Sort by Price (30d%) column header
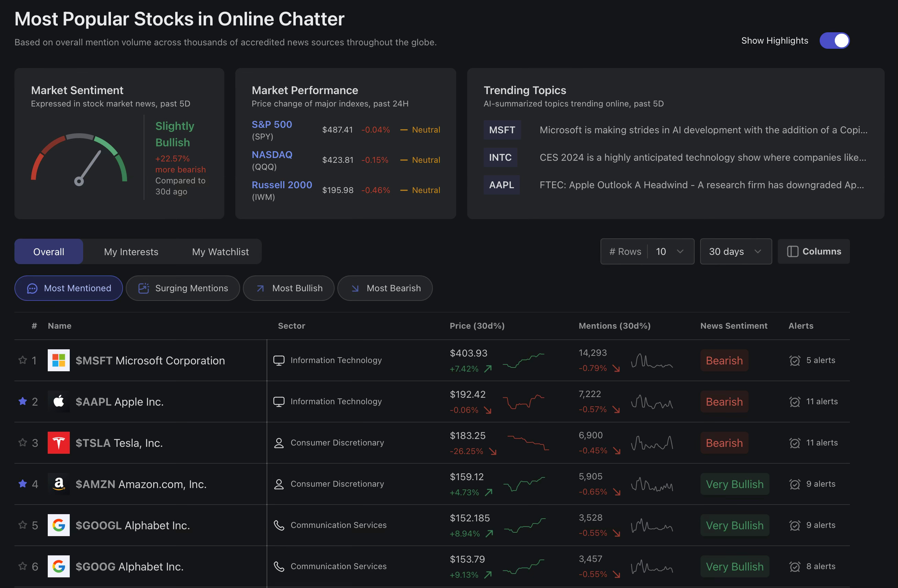Image resolution: width=898 pixels, height=588 pixels. [x=477, y=326]
